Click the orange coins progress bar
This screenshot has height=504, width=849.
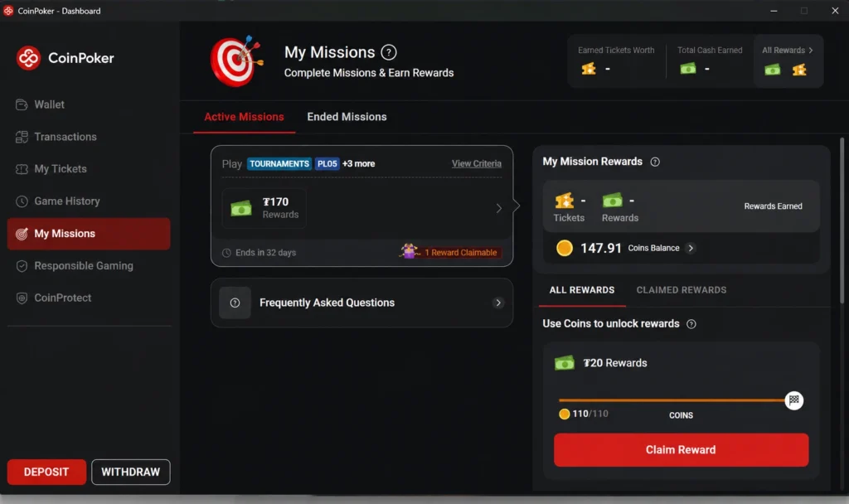(672, 400)
